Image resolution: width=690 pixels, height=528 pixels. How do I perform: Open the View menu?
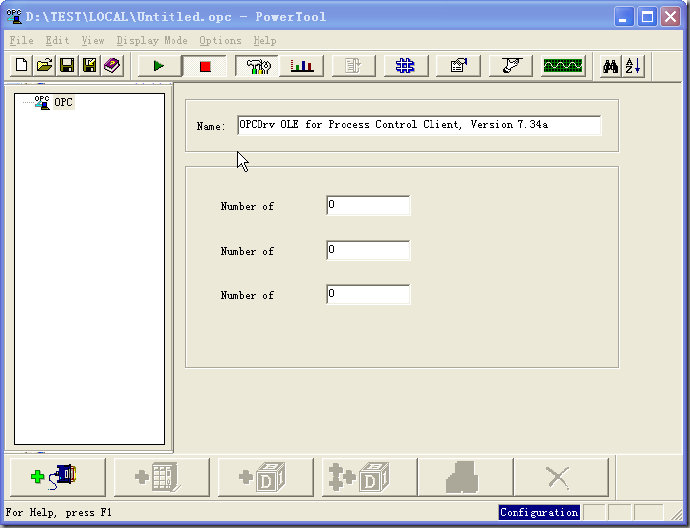point(93,40)
